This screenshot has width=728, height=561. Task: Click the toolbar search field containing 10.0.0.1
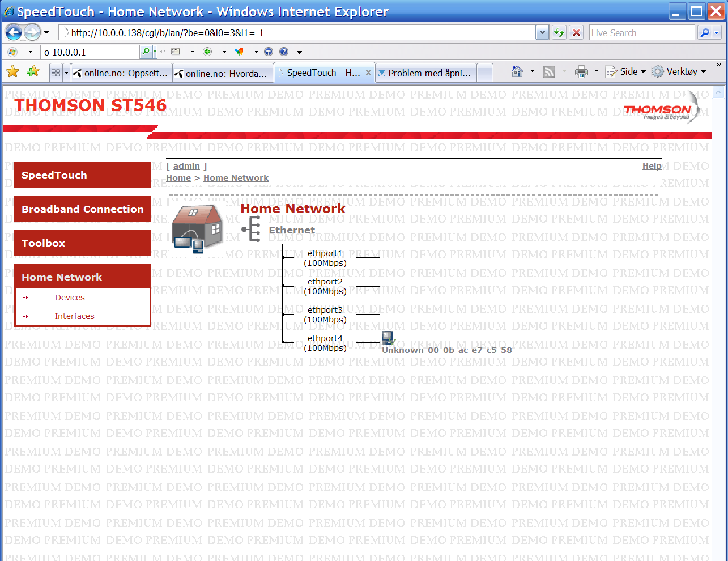(90, 52)
